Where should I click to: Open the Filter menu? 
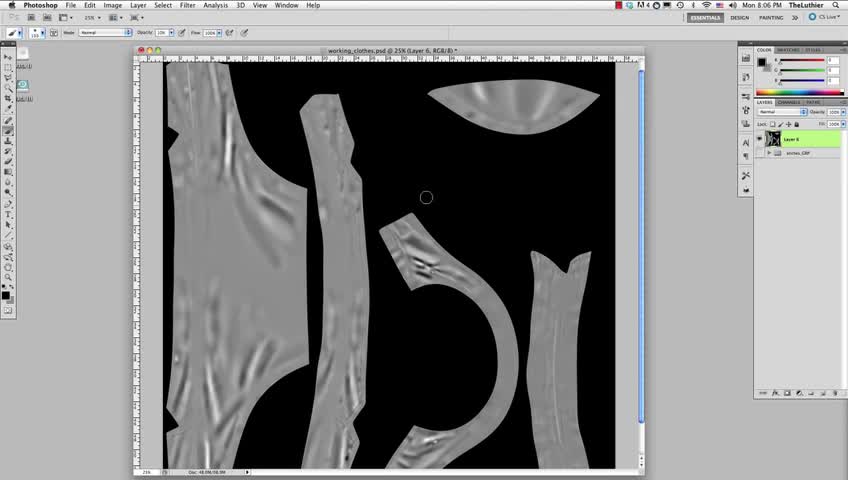(x=188, y=5)
